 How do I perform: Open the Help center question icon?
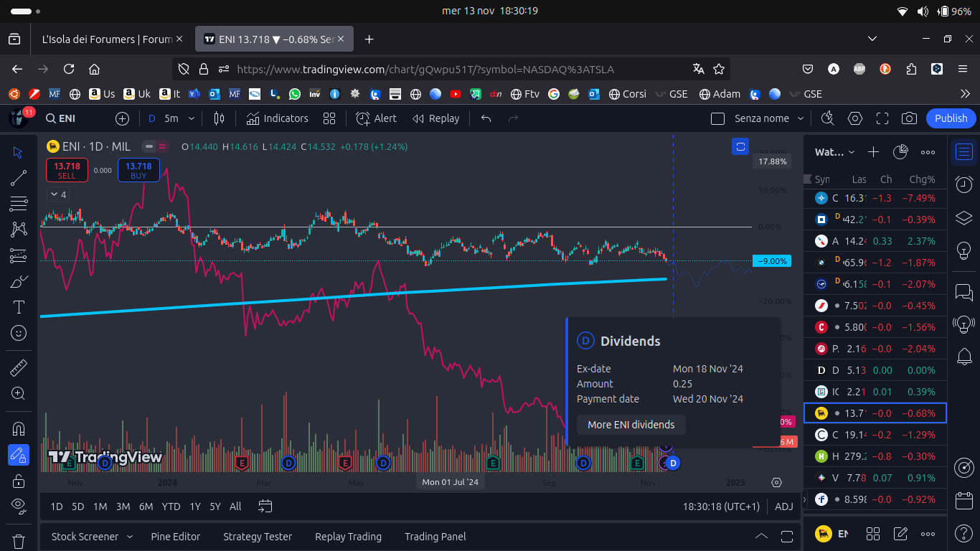[x=964, y=534]
